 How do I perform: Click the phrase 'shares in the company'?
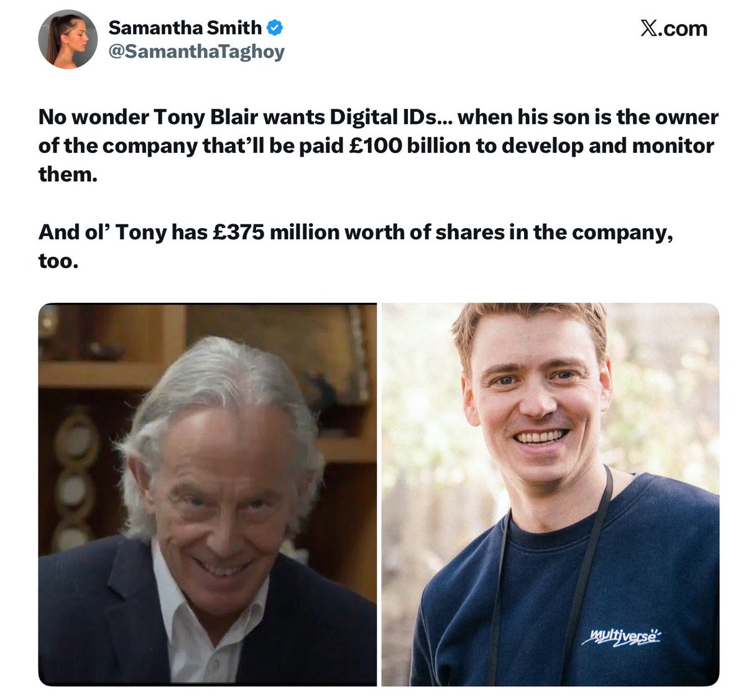(x=563, y=233)
